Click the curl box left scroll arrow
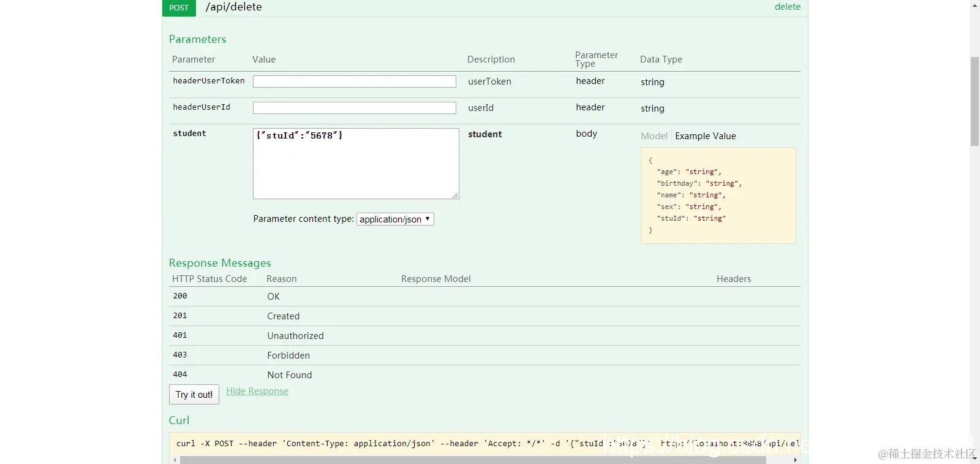Image resolution: width=980 pixels, height=464 pixels. coord(175,460)
